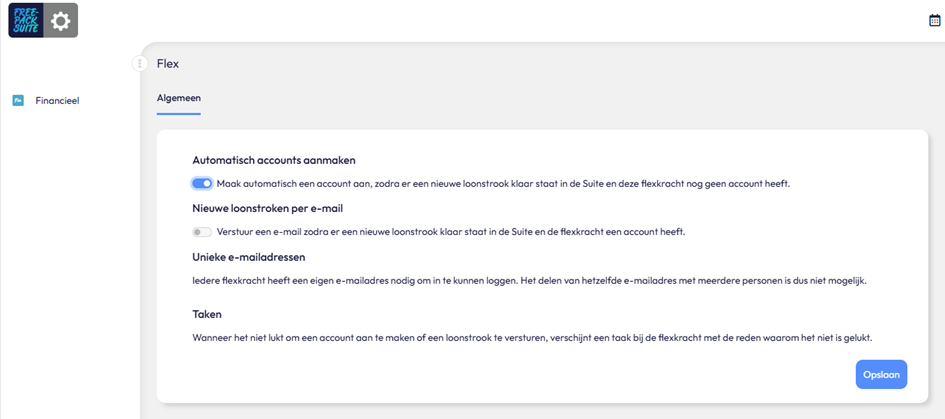Click paragraph starting 'Wanneer het niet lukt'
Image resolution: width=945 pixels, height=419 pixels.
click(x=532, y=338)
